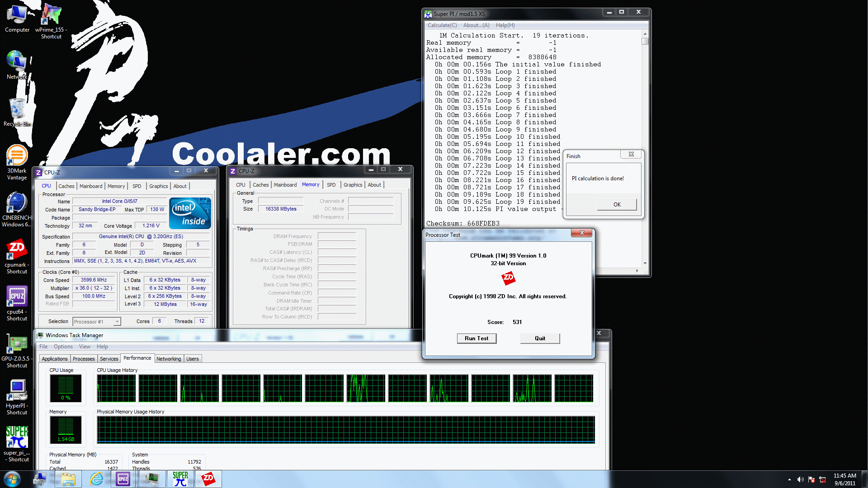
Task: Switch to Super PI taskbar button
Action: [x=180, y=479]
